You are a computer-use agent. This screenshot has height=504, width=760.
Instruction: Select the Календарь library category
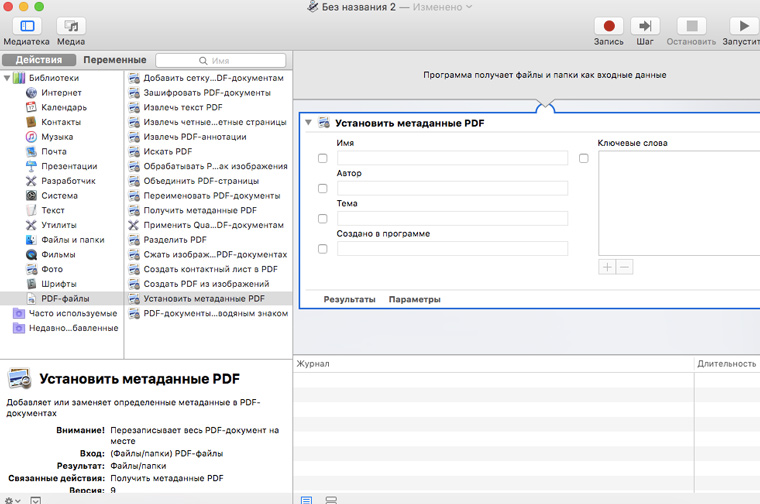point(63,107)
